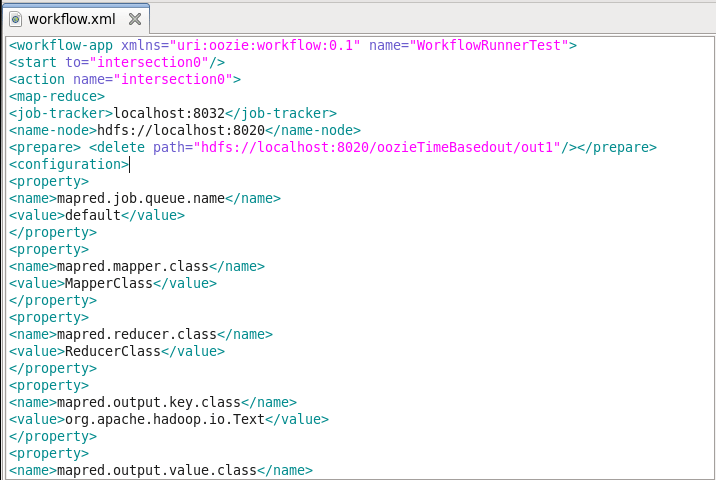The width and height of the screenshot is (716, 480).
Task: Click the org.apache.hadoop.io.Text value
Action: (x=165, y=419)
